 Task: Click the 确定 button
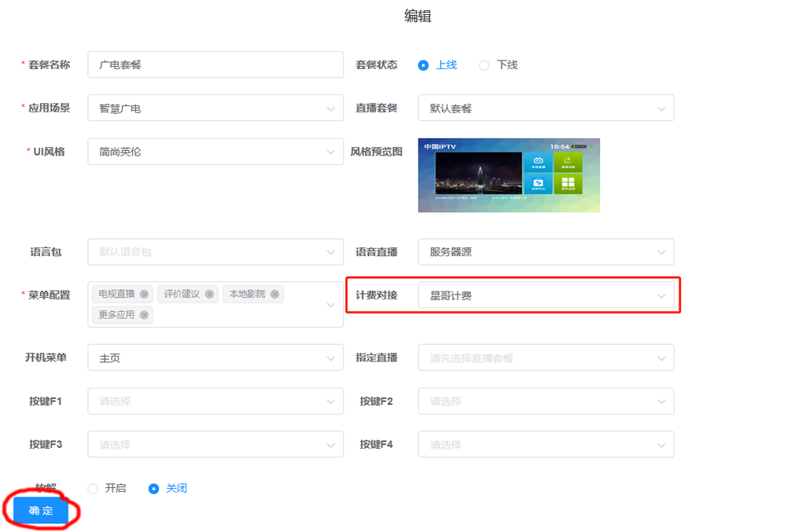pos(41,511)
